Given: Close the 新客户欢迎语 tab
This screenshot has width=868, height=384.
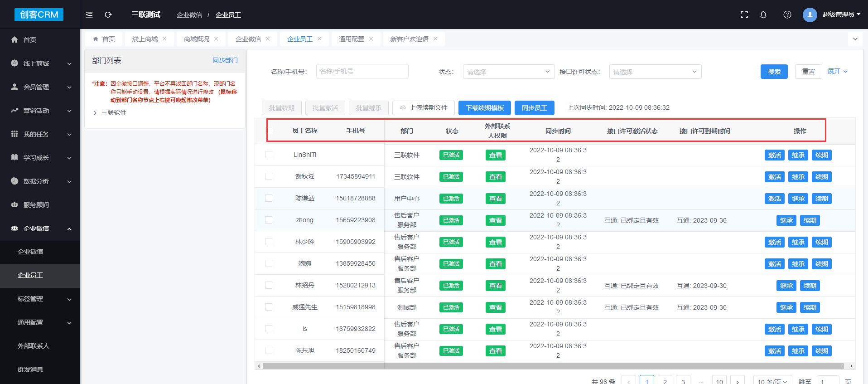Looking at the screenshot, I should coord(435,39).
